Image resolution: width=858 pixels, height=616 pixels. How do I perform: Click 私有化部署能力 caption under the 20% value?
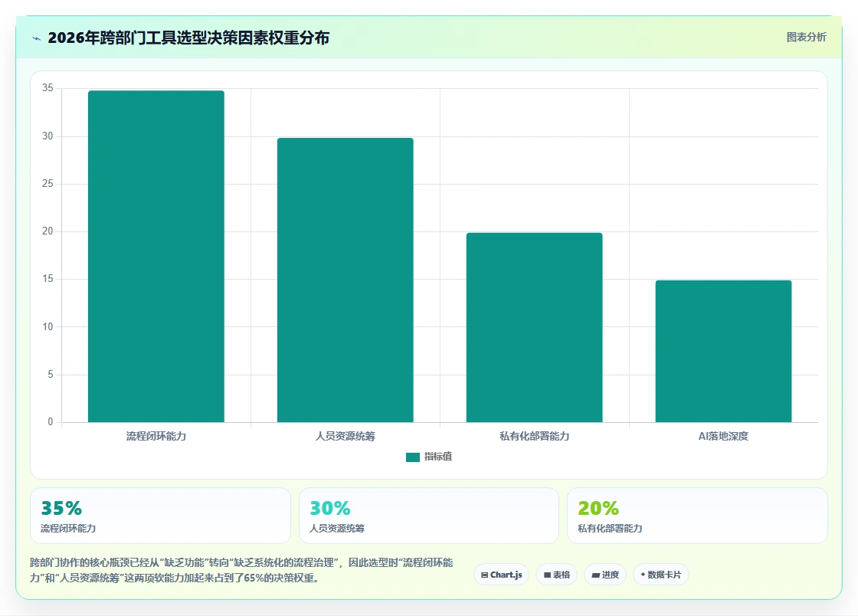point(610,529)
